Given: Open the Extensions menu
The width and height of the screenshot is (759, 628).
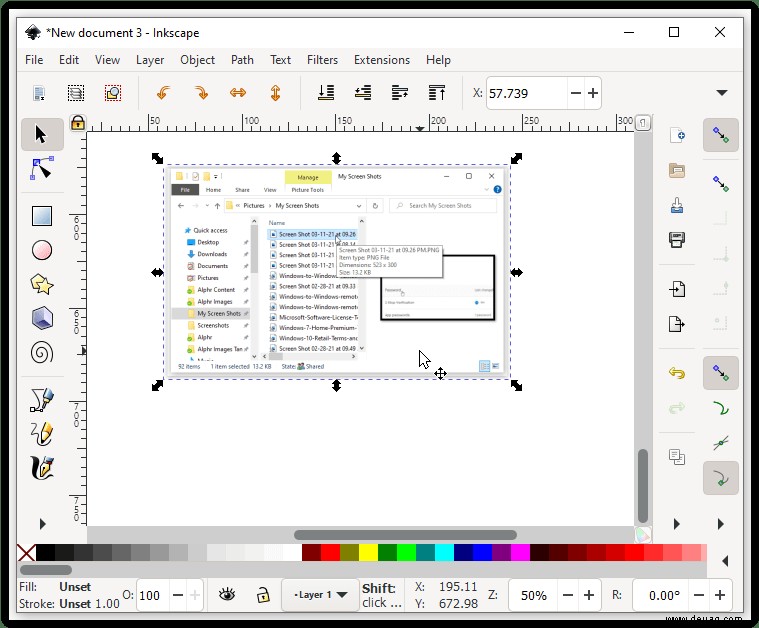Looking at the screenshot, I should pos(382,60).
